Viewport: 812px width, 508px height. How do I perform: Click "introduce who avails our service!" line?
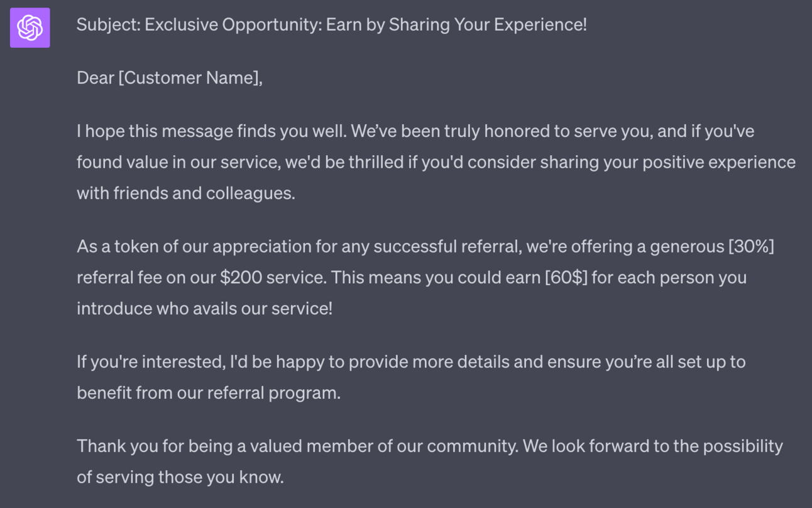pos(204,308)
